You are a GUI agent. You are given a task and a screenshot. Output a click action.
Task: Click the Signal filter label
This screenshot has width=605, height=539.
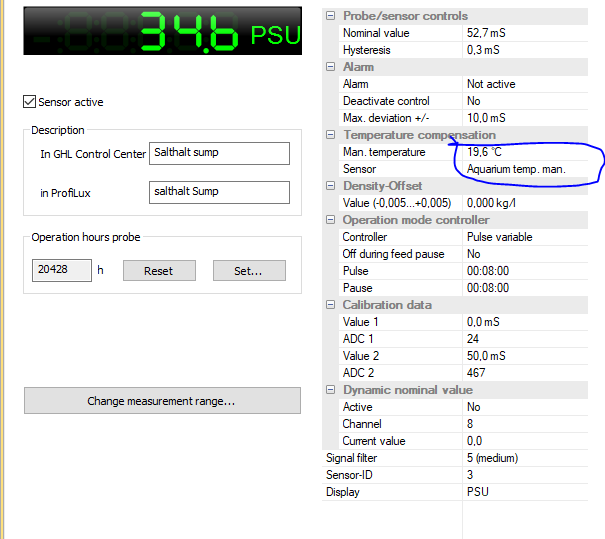pyautogui.click(x=352, y=458)
